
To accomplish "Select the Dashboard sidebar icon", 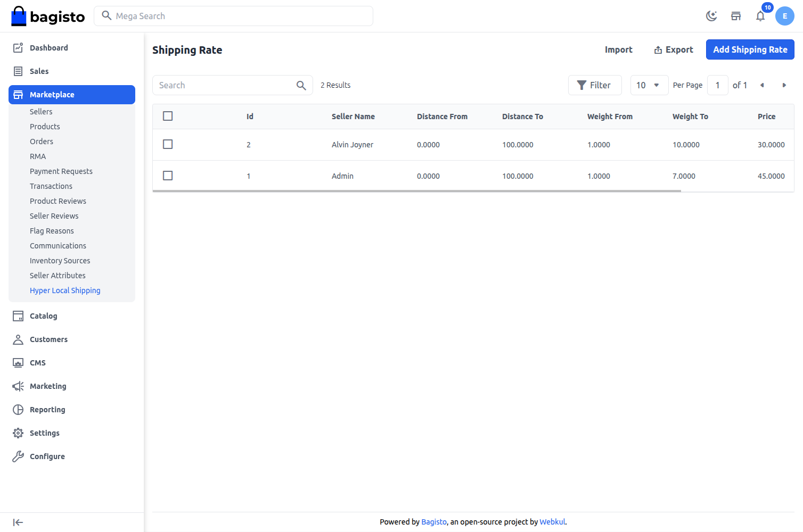I will pyautogui.click(x=18, y=47).
